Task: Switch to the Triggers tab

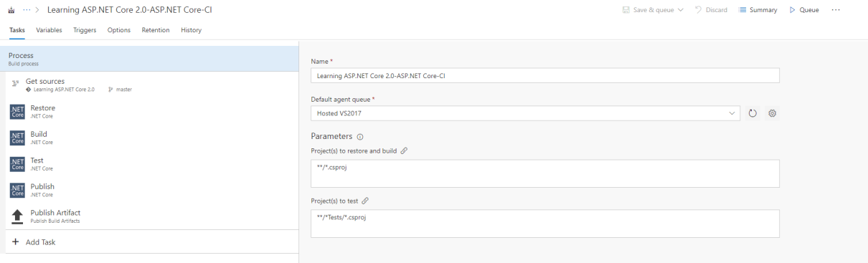Action: [85, 29]
